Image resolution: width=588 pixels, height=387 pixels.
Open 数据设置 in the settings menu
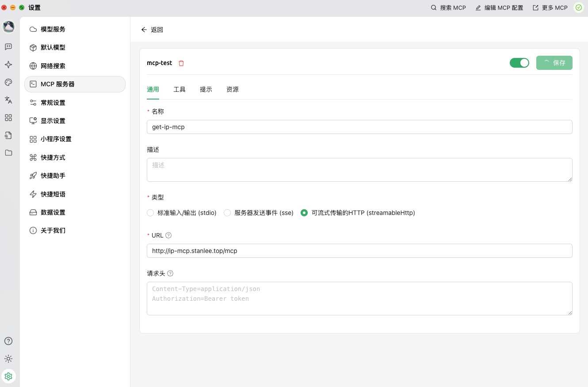point(75,212)
